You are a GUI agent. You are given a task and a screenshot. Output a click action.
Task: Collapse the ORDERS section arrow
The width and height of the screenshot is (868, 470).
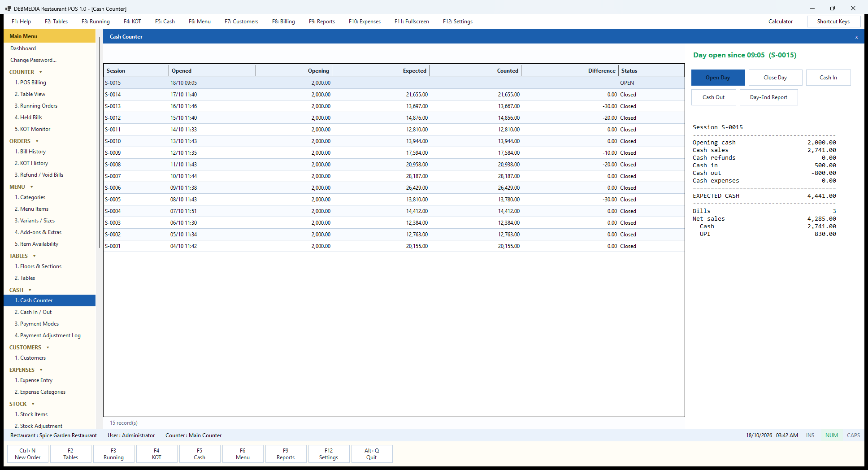pos(37,141)
